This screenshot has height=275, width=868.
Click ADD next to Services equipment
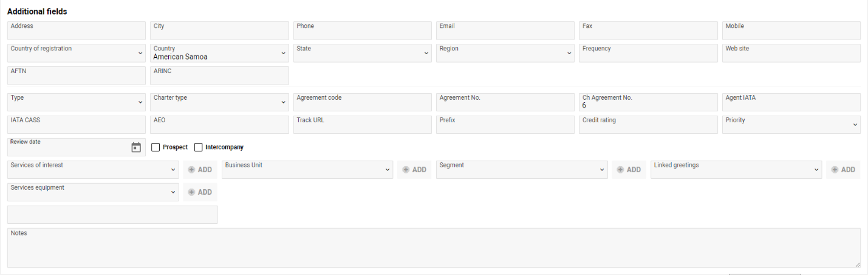(x=200, y=192)
